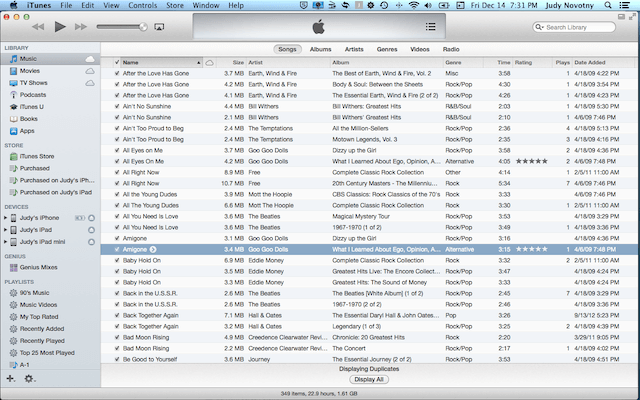Open the Top 25 Most Played playlist
640x400 pixels.
(47, 353)
